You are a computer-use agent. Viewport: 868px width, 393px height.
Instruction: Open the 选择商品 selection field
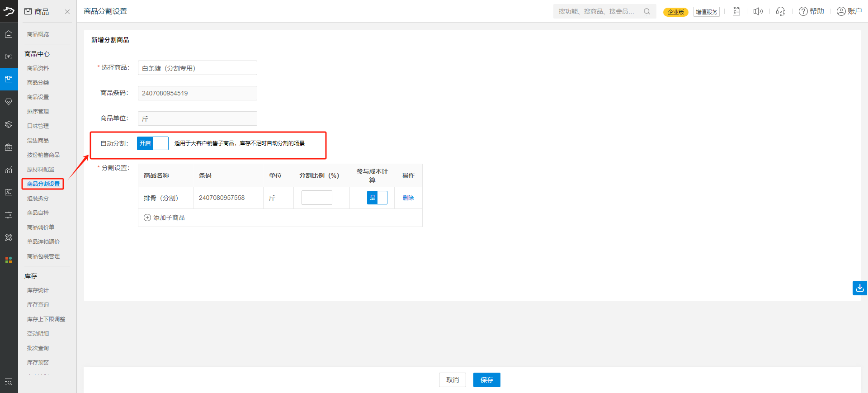coord(197,68)
